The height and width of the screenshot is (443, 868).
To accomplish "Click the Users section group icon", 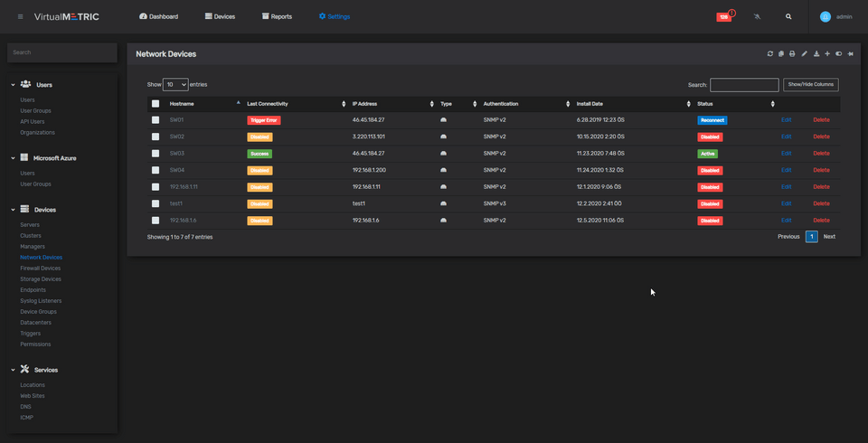I will coord(25,84).
